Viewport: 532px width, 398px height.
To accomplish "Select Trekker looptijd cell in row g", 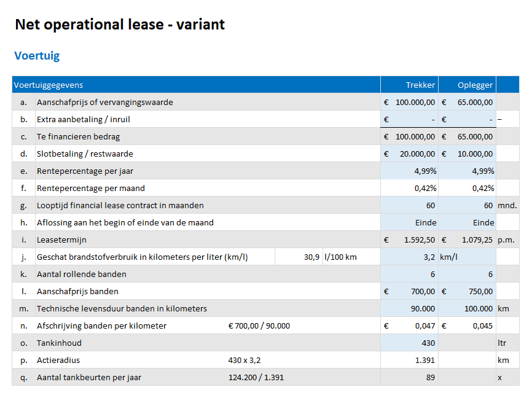I will [x=409, y=205].
